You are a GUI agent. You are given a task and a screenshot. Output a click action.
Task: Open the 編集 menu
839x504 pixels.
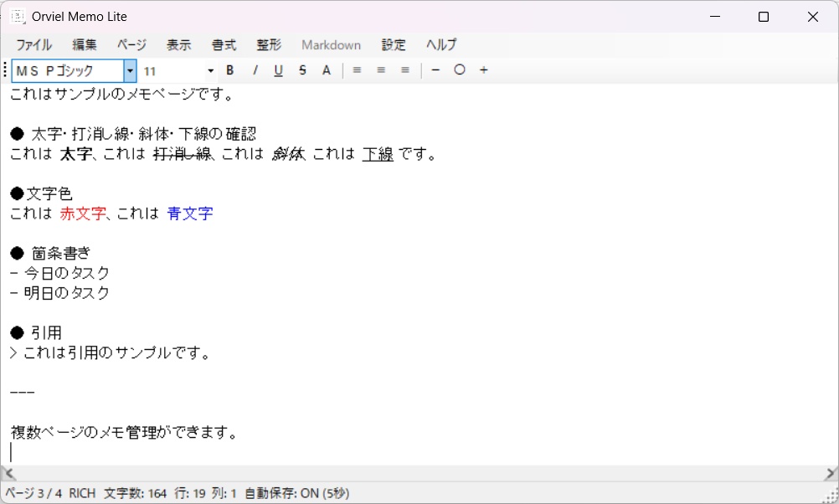click(x=85, y=45)
